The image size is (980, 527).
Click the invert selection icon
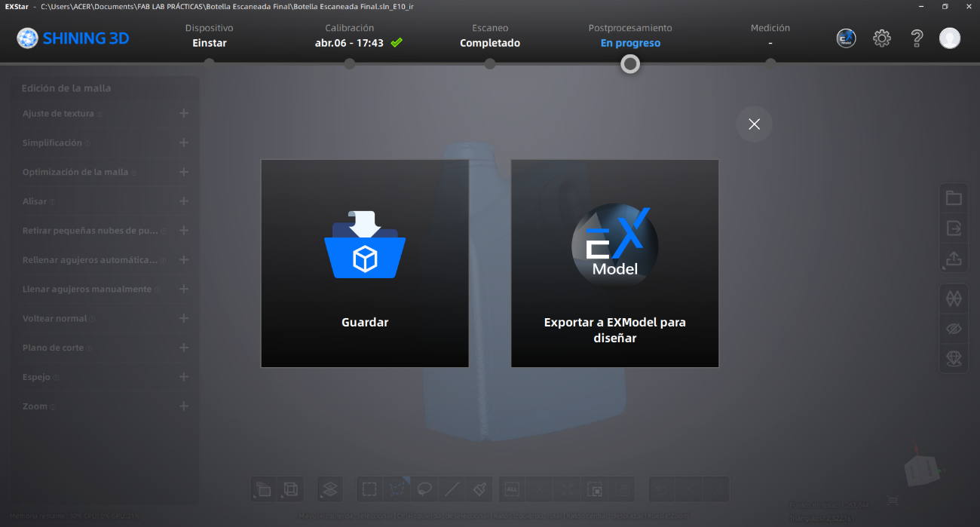[x=568, y=489]
